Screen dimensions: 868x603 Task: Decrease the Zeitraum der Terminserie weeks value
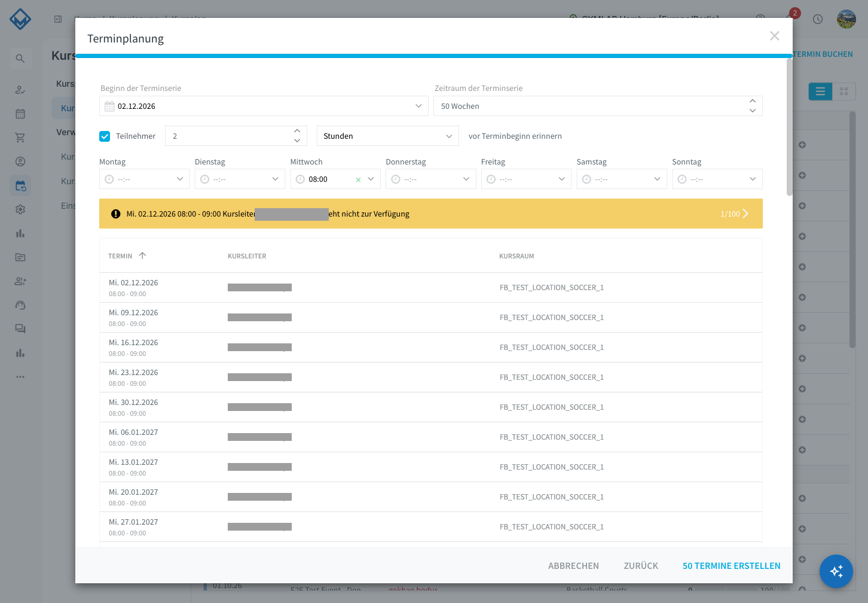click(x=753, y=111)
